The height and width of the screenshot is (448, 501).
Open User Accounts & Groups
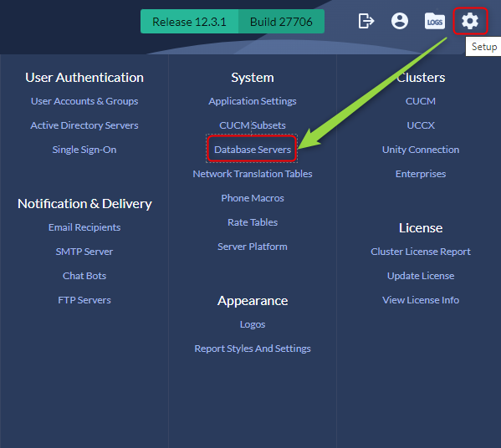click(x=84, y=101)
